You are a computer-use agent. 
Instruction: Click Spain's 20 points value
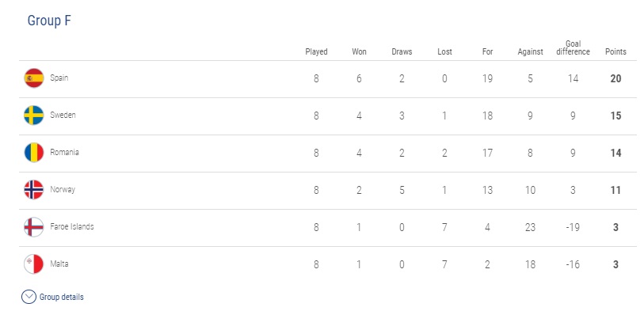pyautogui.click(x=615, y=78)
